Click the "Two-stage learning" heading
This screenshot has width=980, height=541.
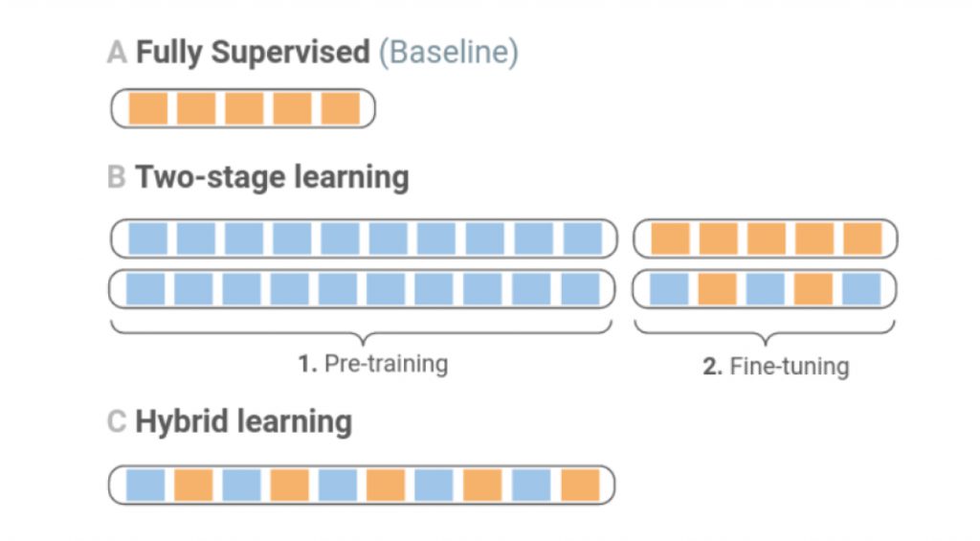[272, 177]
